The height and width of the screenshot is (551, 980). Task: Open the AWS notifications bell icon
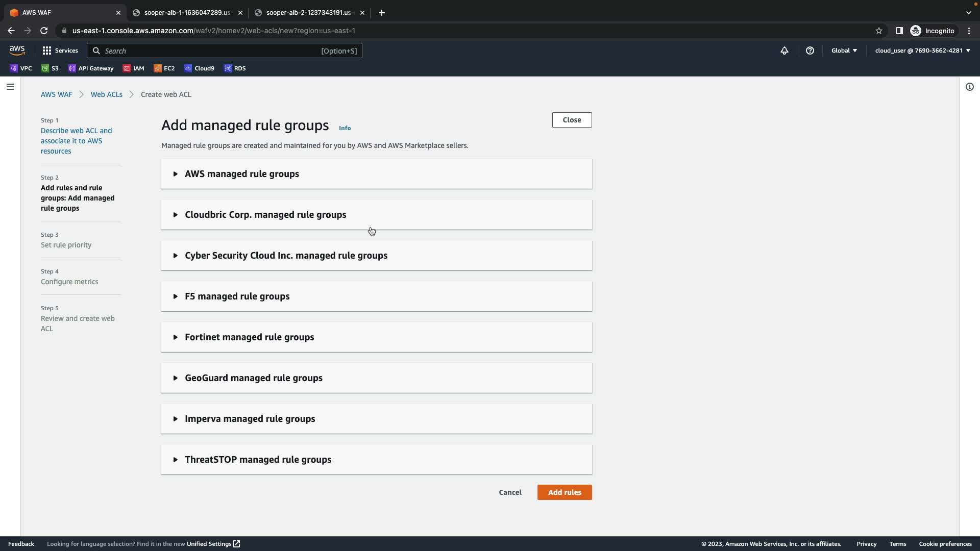coord(784,51)
